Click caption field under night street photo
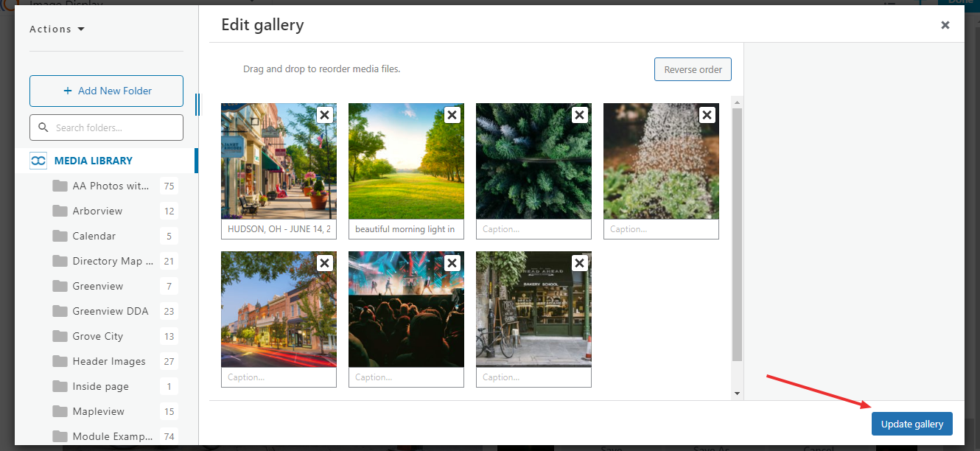980x451 pixels. [x=279, y=377]
